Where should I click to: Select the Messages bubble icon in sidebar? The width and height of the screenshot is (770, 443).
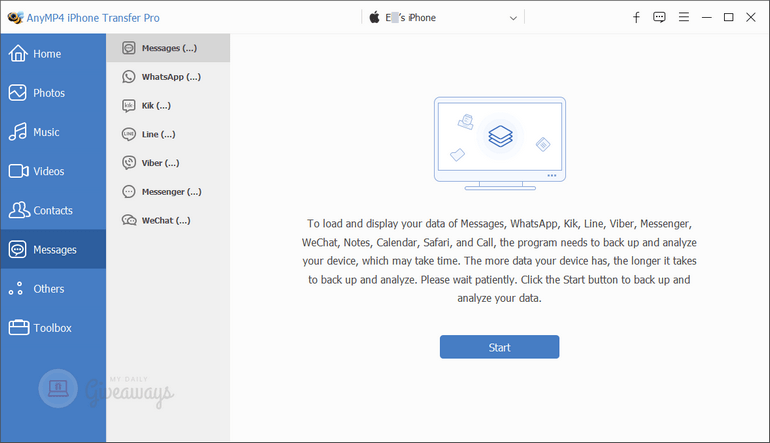pos(18,249)
